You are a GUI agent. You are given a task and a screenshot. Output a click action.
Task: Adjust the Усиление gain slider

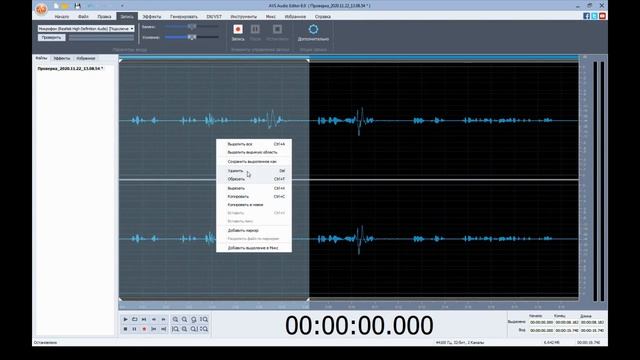pos(191,37)
